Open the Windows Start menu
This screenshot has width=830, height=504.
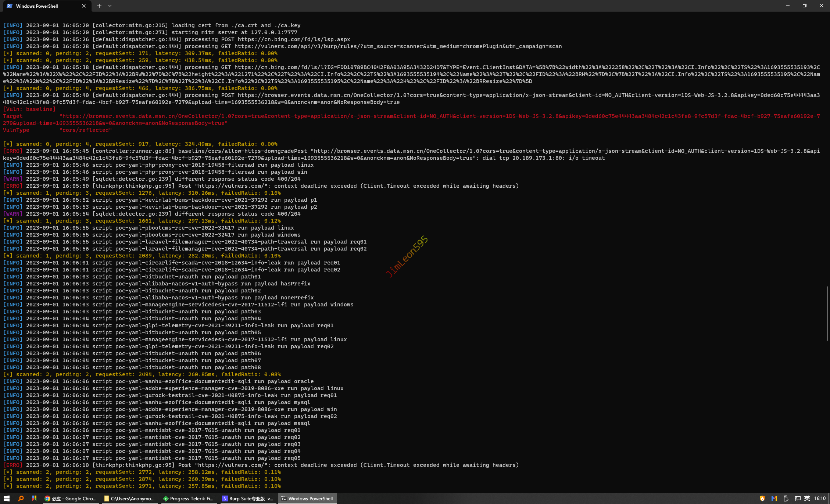tap(7, 498)
